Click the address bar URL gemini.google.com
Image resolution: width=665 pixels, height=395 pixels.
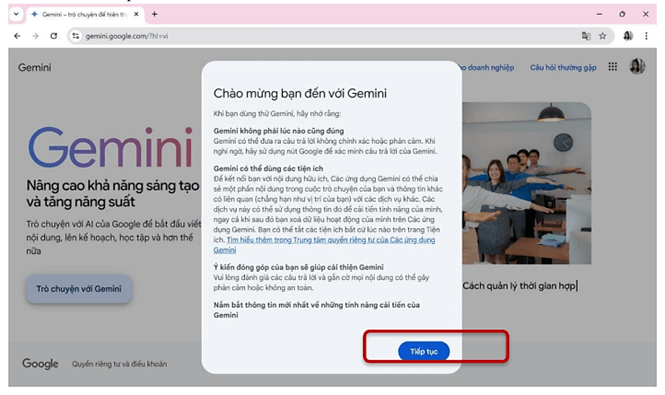point(127,36)
